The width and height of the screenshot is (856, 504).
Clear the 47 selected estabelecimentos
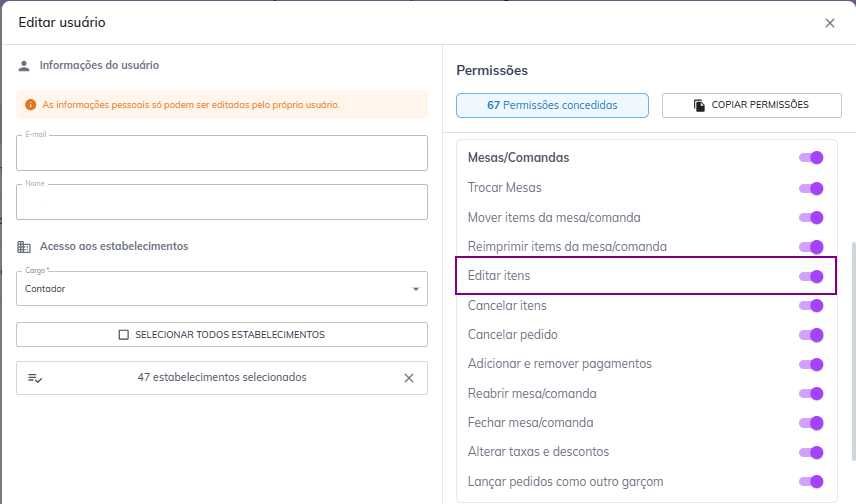408,378
